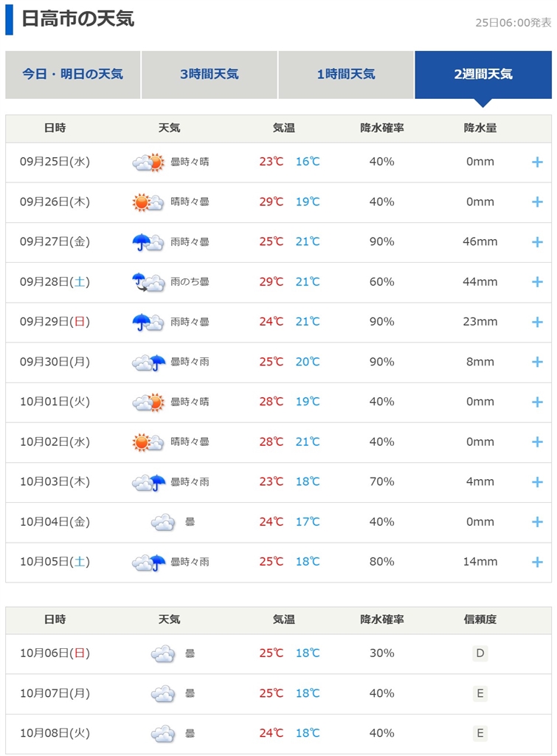The height and width of the screenshot is (756, 557).
Task: Click the sunny icon for 09月26日
Action: [148, 202]
